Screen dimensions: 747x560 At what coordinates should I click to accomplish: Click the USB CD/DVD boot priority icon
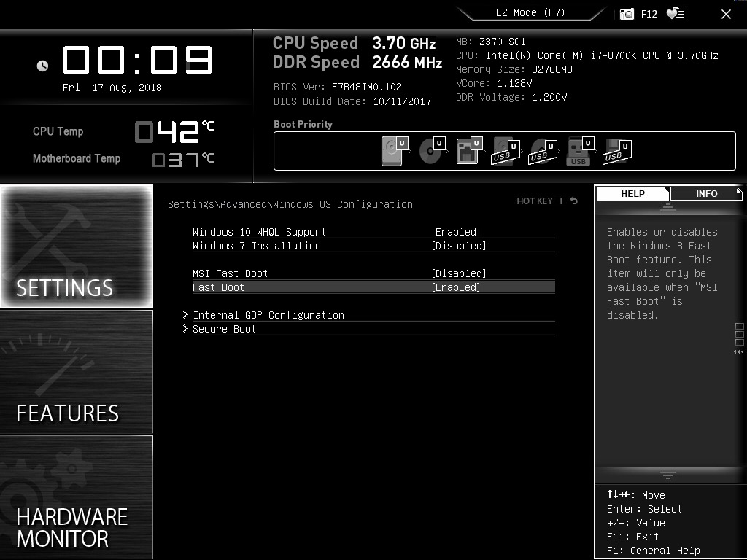542,151
